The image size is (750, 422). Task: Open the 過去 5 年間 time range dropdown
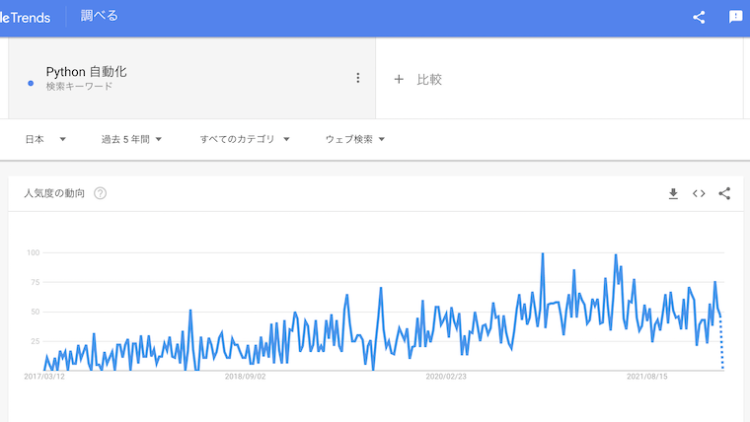tap(131, 139)
